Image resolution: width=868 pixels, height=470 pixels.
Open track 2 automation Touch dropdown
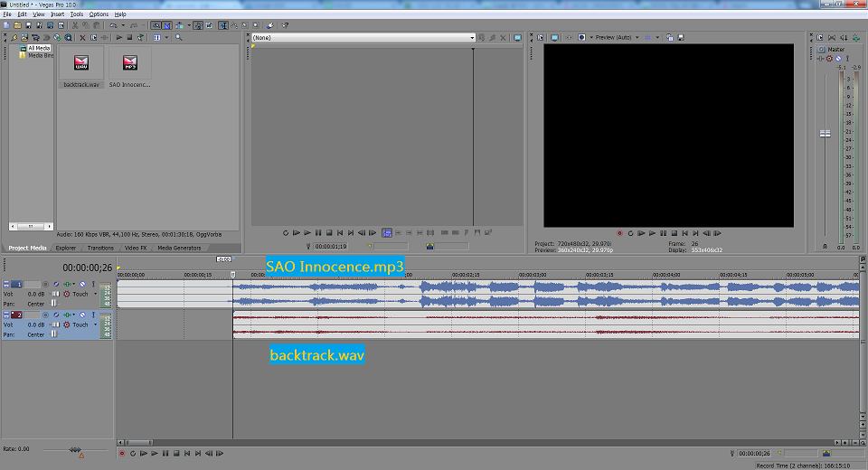pyautogui.click(x=95, y=324)
